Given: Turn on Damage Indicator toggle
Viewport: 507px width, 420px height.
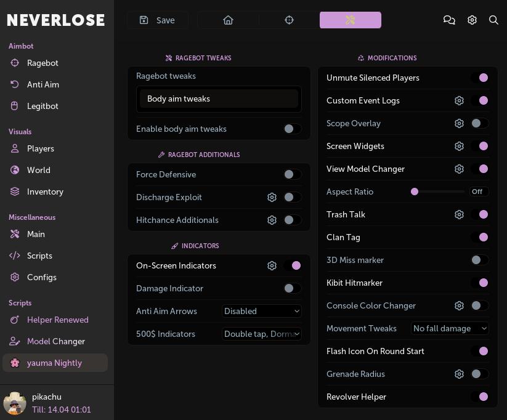Looking at the screenshot, I should (292, 288).
